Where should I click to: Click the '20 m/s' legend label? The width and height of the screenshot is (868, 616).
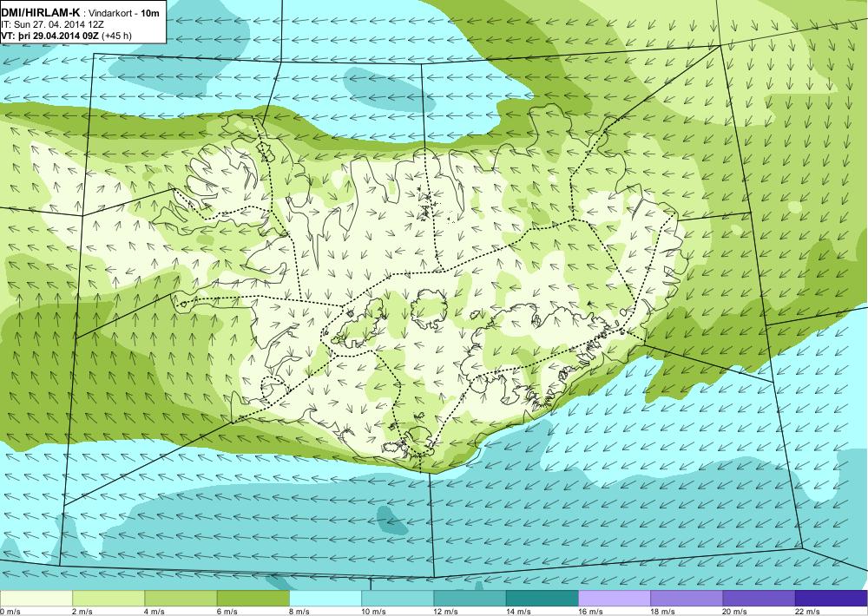735,612
